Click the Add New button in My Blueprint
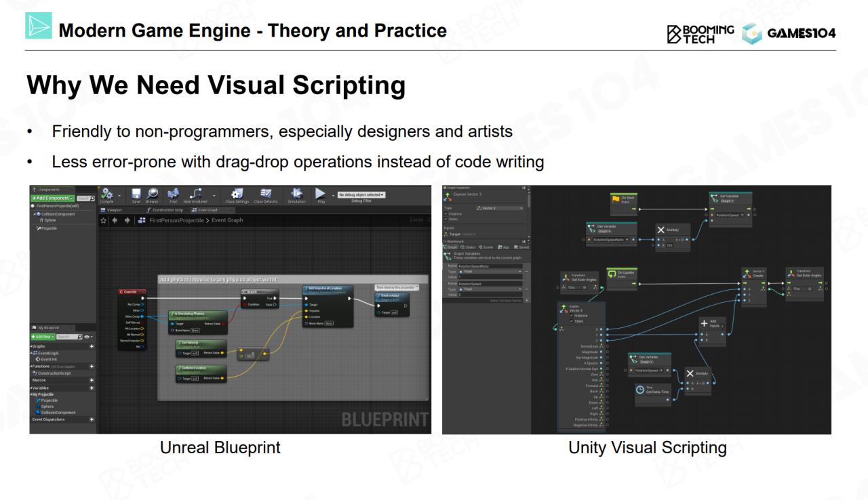 click(42, 337)
